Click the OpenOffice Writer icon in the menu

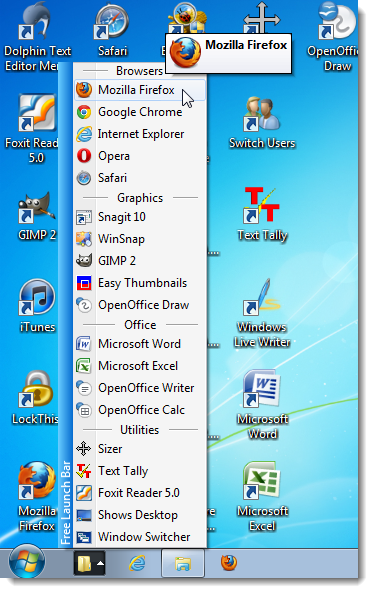click(84, 388)
